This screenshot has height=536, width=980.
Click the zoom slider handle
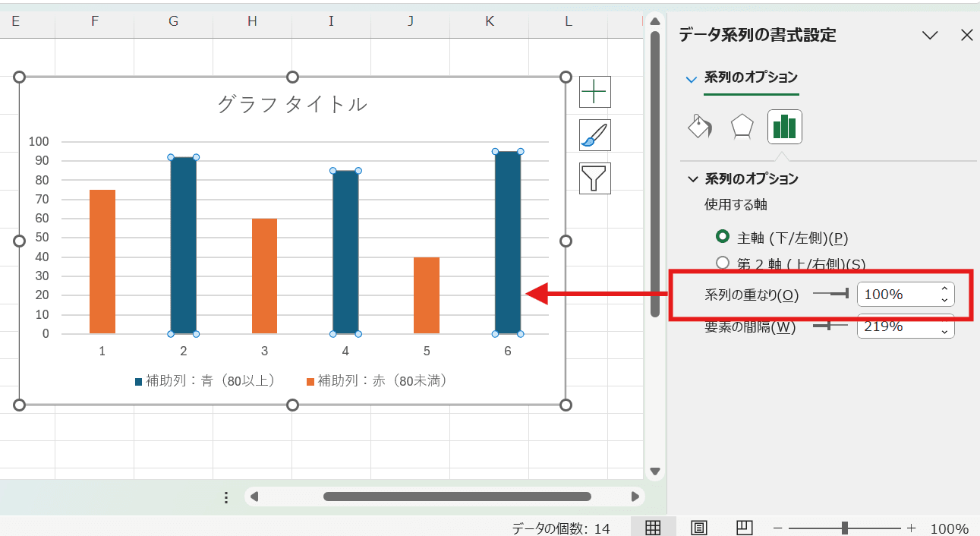tap(845, 527)
